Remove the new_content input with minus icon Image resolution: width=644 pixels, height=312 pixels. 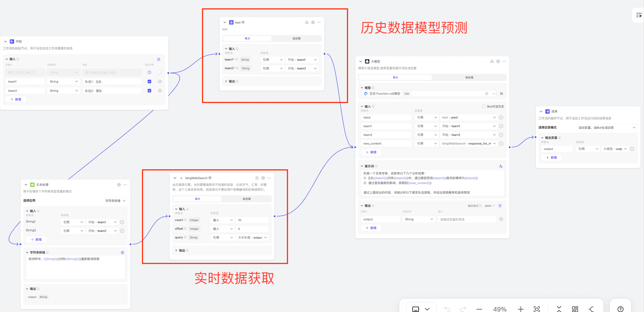tap(501, 144)
